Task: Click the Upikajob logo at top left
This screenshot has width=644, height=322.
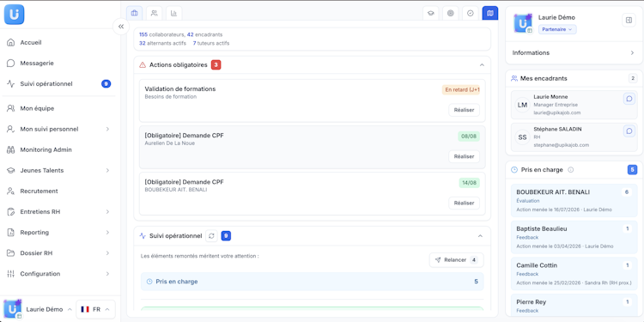Action: [x=15, y=15]
